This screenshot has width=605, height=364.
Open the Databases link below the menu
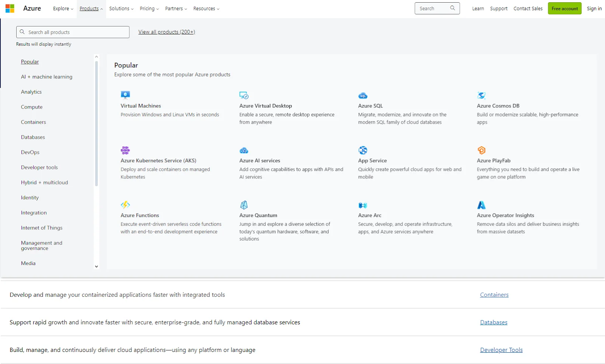pyautogui.click(x=494, y=322)
